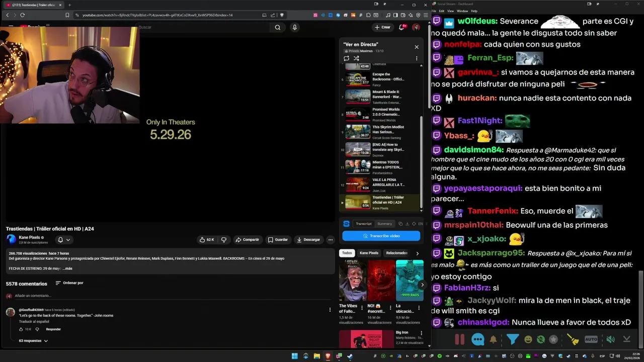The image size is (644, 362).
Task: Open YouTube notifications bell with 9+ badge
Action: pyautogui.click(x=402, y=27)
